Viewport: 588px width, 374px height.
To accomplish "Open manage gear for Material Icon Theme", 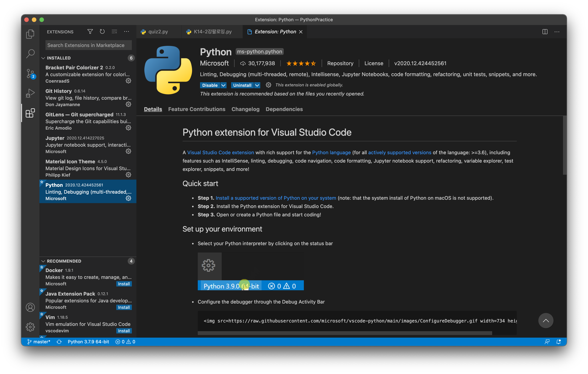I will coord(128,175).
